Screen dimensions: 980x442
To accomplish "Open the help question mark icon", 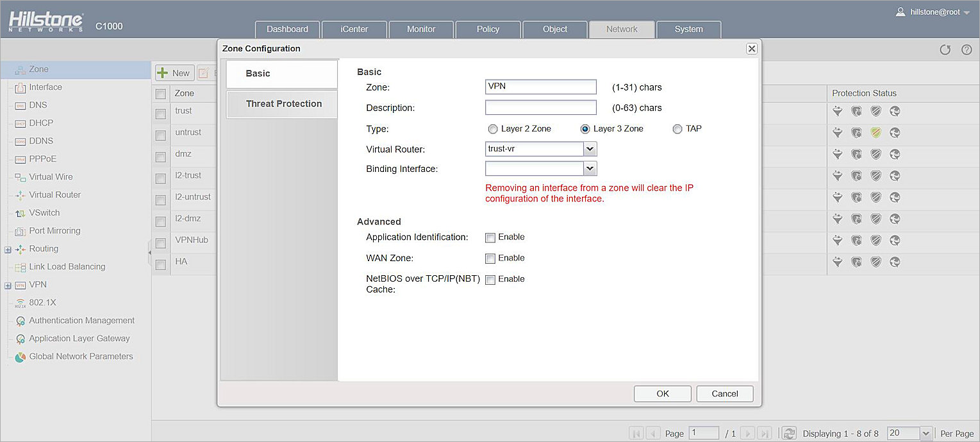I will [967, 50].
